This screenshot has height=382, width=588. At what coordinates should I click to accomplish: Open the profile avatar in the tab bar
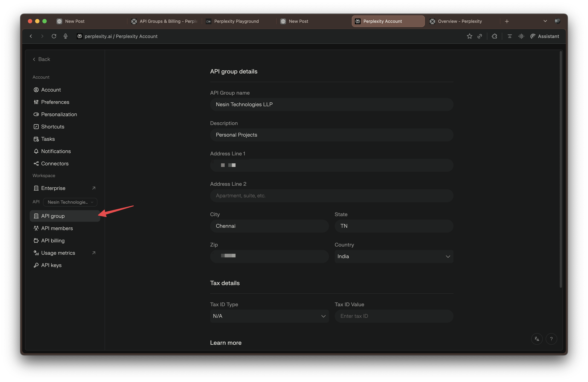pyautogui.click(x=557, y=21)
